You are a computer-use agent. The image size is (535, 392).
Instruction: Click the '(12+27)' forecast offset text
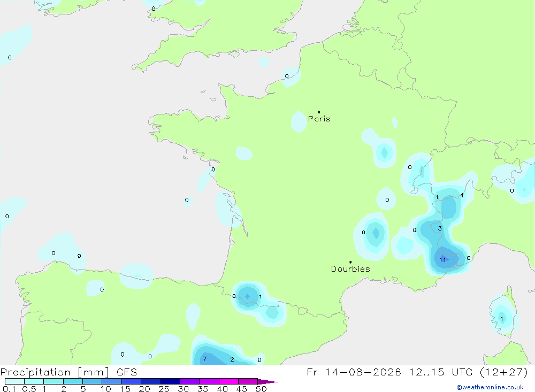(503, 372)
